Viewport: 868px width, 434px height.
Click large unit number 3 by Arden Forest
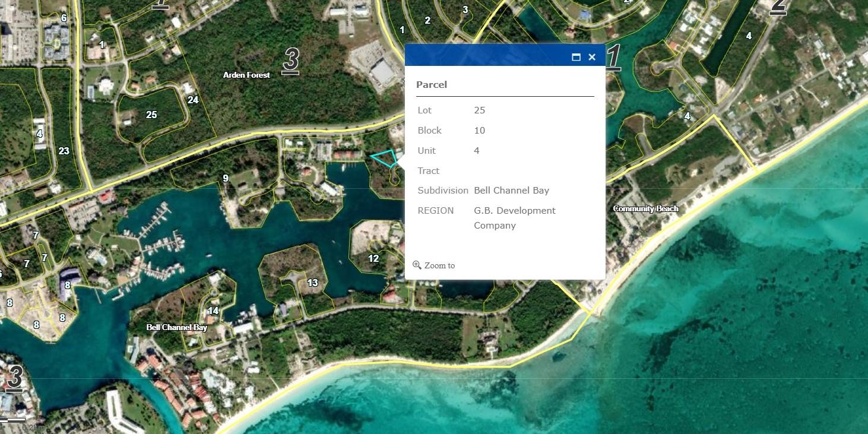point(290,61)
